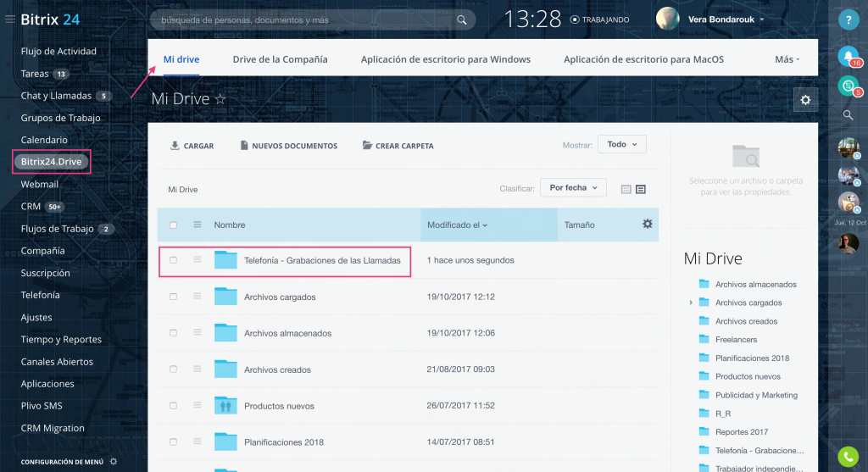This screenshot has height=472, width=868.
Task: Check the Planificaciones 2018 row checkbox
Action: pos(173,441)
